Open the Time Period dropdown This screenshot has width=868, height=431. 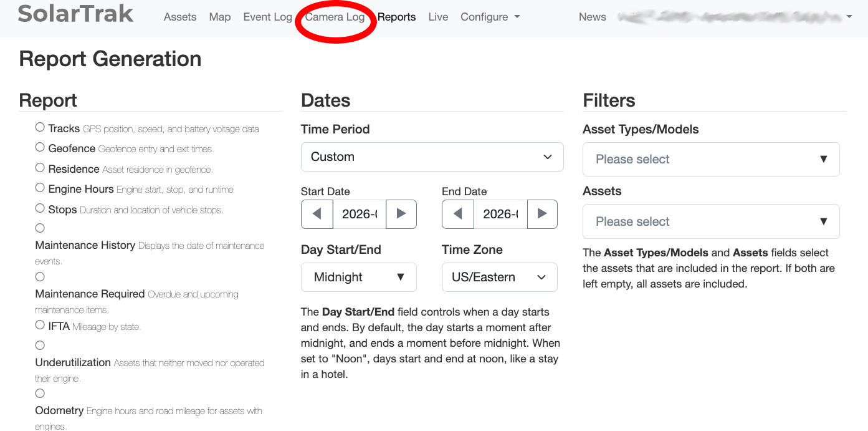[432, 157]
